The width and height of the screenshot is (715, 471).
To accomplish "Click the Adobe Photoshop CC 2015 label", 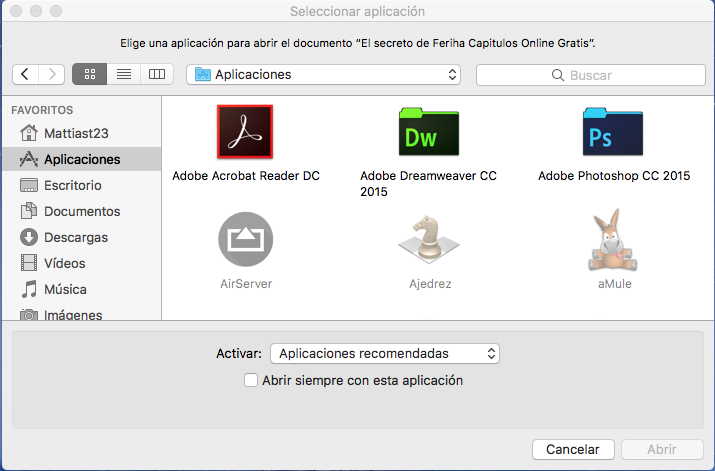I will (614, 176).
